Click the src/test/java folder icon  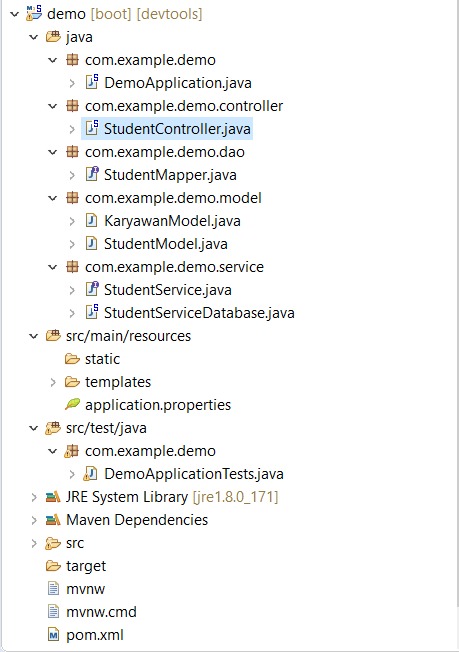(x=53, y=428)
